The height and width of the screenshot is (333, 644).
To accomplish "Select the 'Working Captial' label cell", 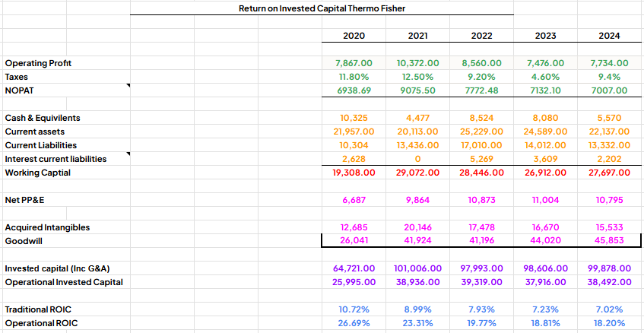I will point(37,173).
